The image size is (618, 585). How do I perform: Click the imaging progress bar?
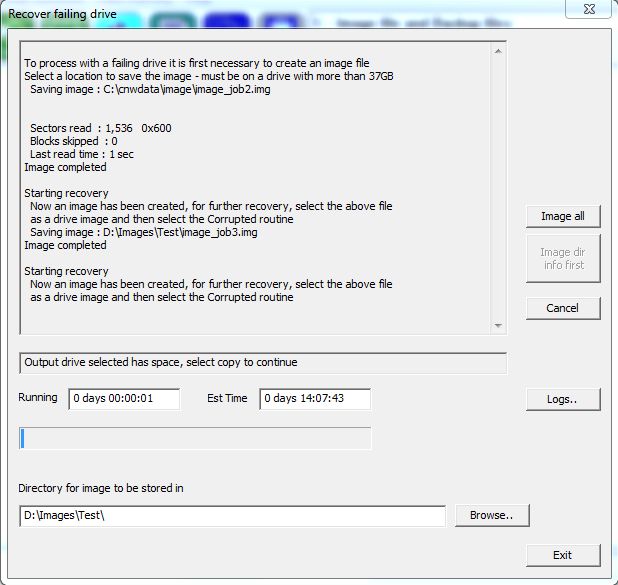click(x=195, y=438)
